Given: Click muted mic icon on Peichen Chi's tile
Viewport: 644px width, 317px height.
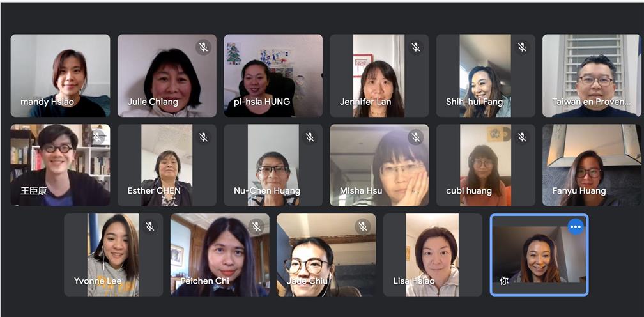Looking at the screenshot, I should coord(256,226).
